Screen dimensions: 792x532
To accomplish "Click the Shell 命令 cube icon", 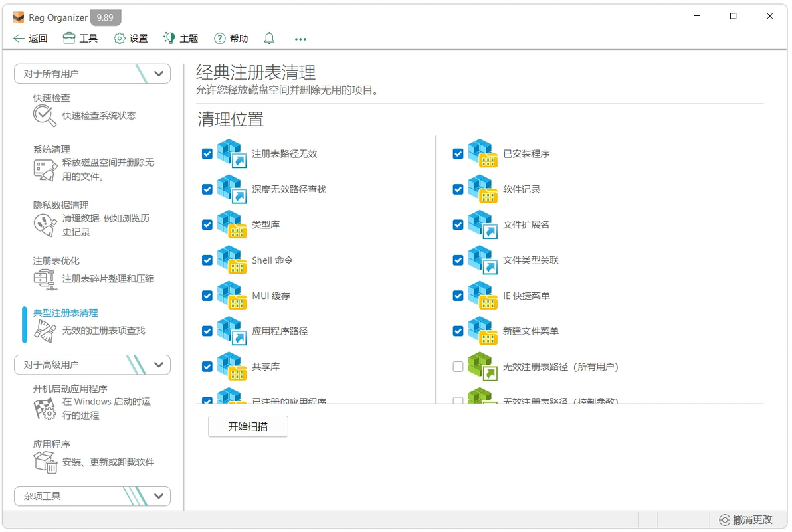I will (x=232, y=260).
